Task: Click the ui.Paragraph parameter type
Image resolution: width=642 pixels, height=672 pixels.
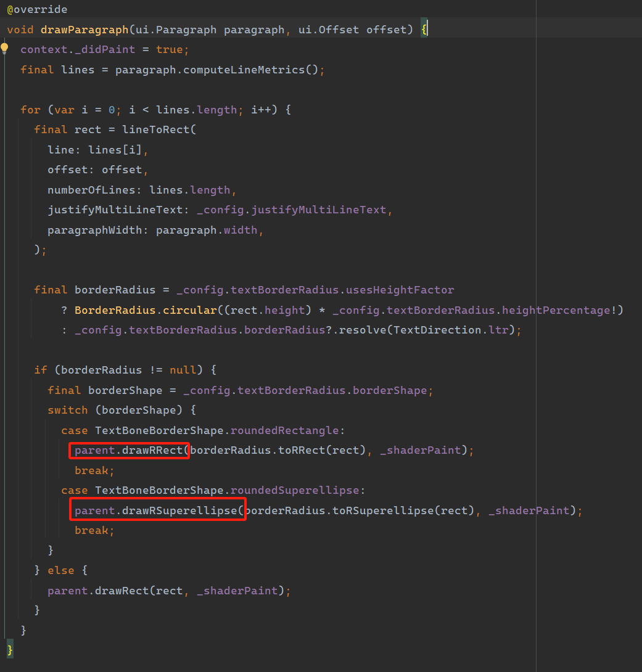Action: click(x=176, y=30)
